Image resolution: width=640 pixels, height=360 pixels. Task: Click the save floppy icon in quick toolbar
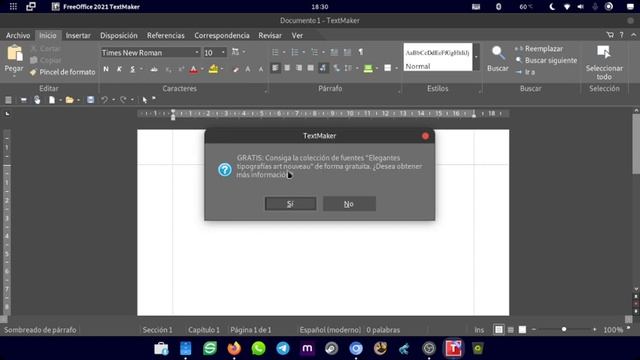(x=91, y=100)
